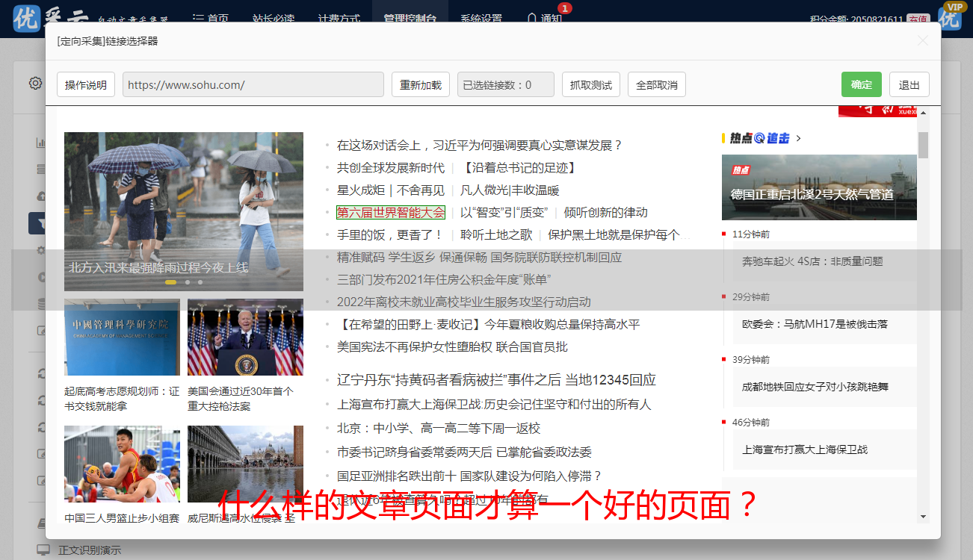Expand 热点追击 with the chevron arrow

click(799, 138)
